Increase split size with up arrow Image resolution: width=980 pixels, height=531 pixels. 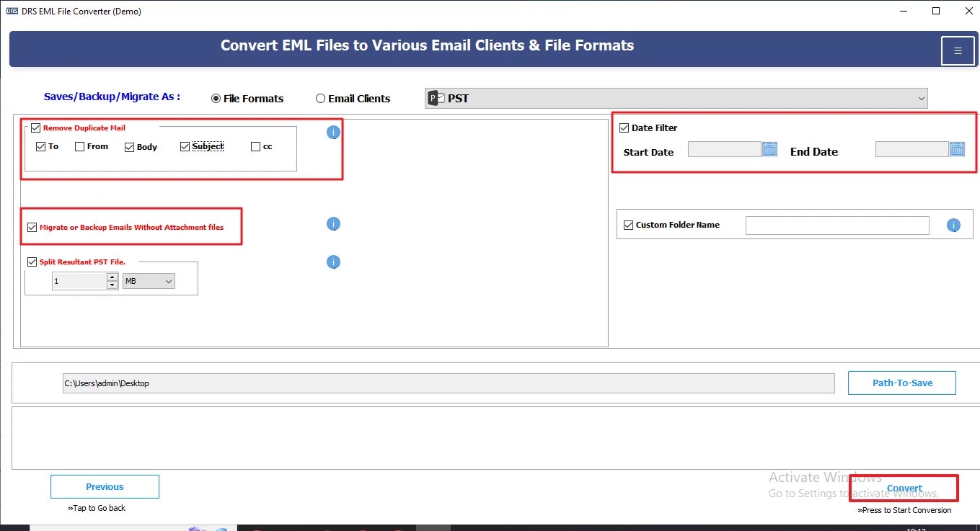112,277
